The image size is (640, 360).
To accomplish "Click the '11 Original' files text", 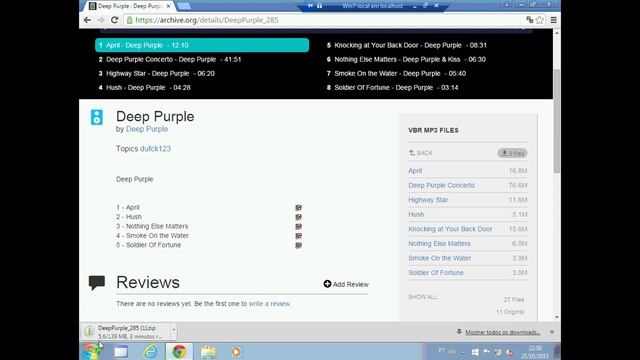I will pos(510,312).
